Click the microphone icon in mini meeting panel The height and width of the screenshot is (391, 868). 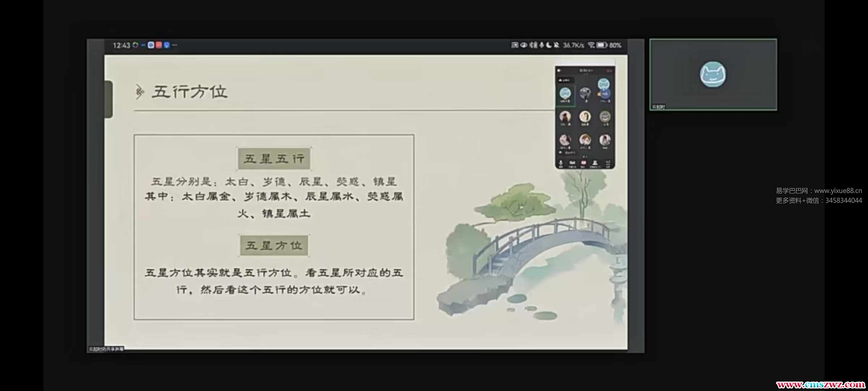(561, 163)
